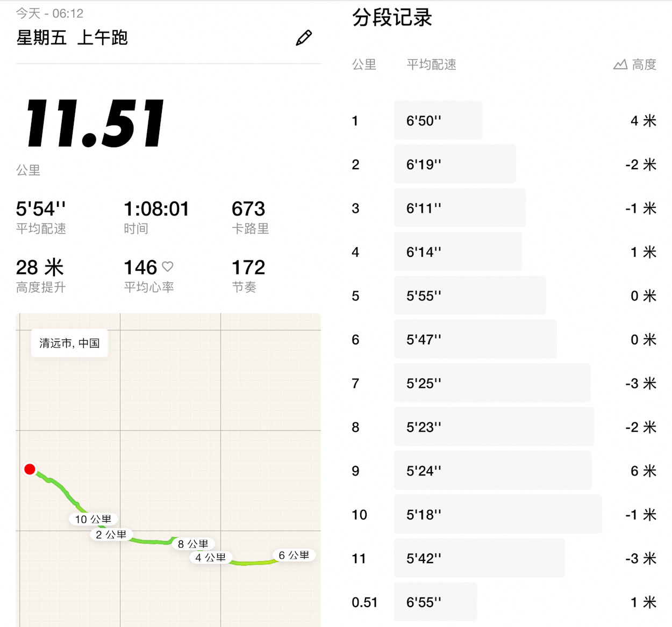Select split 4 pace bar 6'14''
Image resolution: width=672 pixels, height=627 pixels.
[x=458, y=251]
